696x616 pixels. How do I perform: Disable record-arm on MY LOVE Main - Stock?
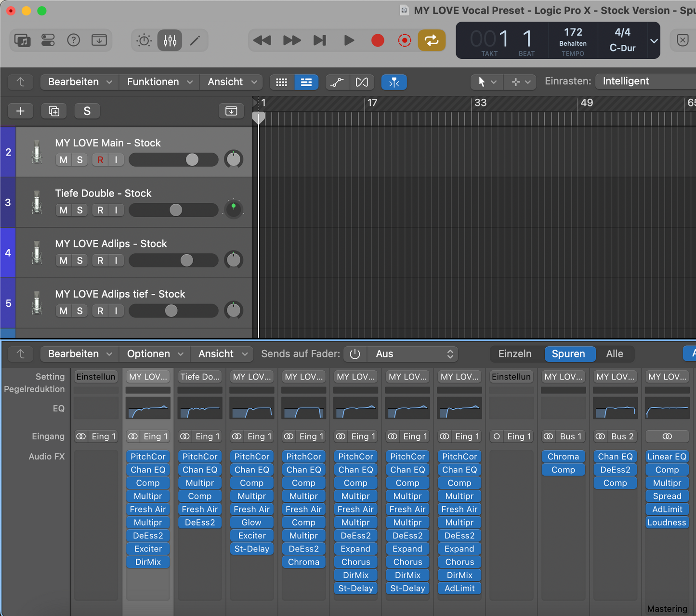click(100, 159)
